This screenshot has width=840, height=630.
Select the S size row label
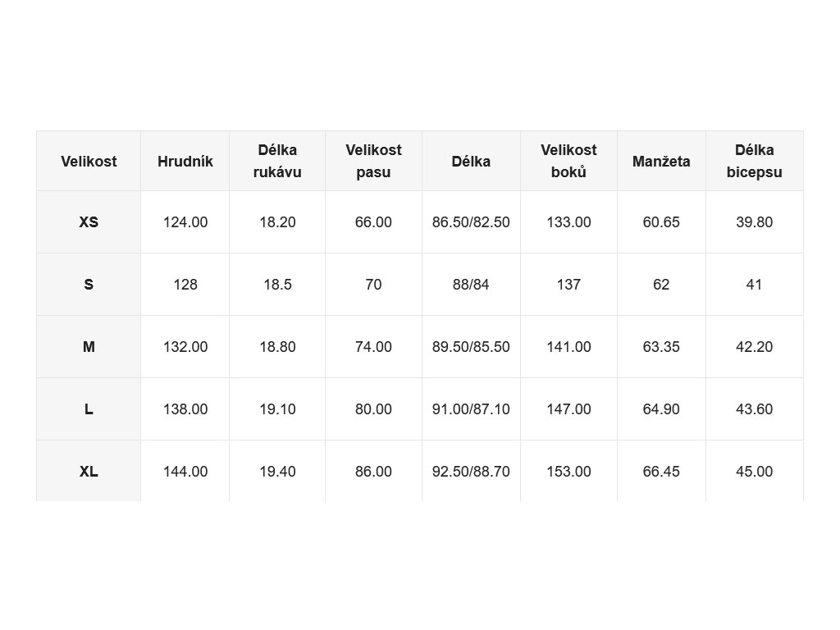coord(89,285)
